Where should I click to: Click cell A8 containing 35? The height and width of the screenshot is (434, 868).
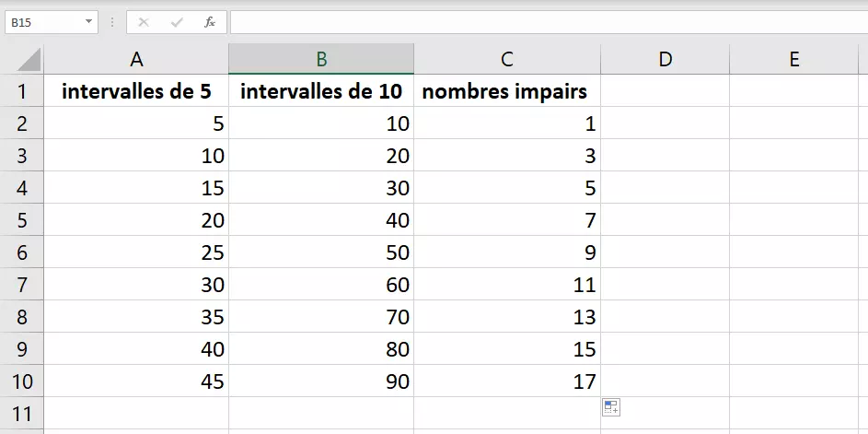[x=136, y=316]
